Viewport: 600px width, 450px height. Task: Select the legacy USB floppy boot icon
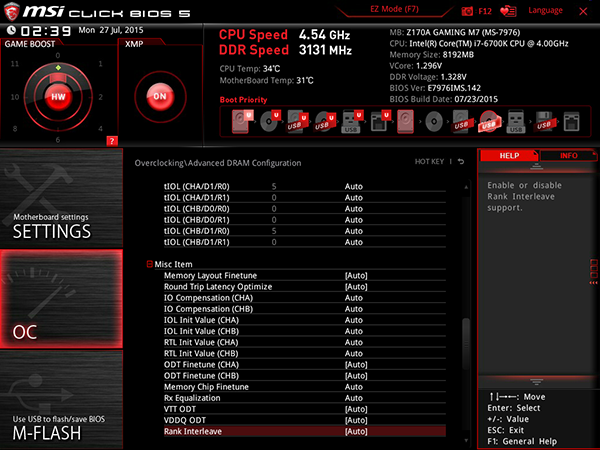point(544,122)
